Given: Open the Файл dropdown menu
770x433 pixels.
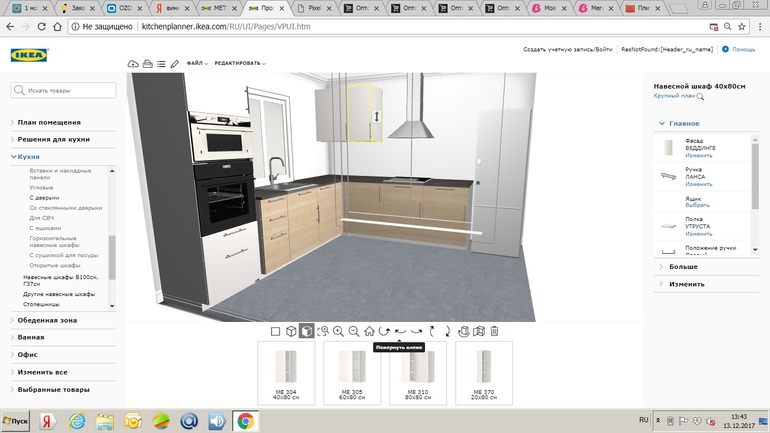Looking at the screenshot, I should tap(196, 64).
